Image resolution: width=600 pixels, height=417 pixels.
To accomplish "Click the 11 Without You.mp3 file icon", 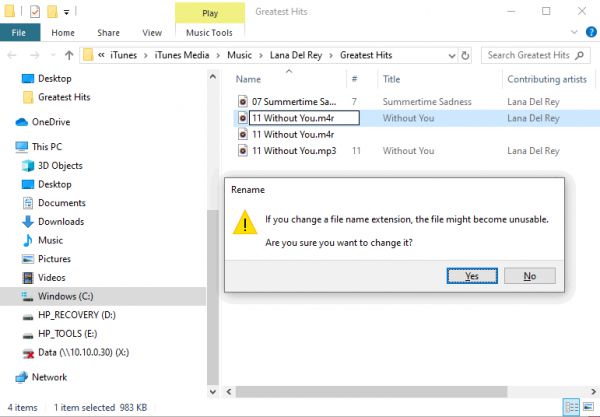I will click(243, 151).
